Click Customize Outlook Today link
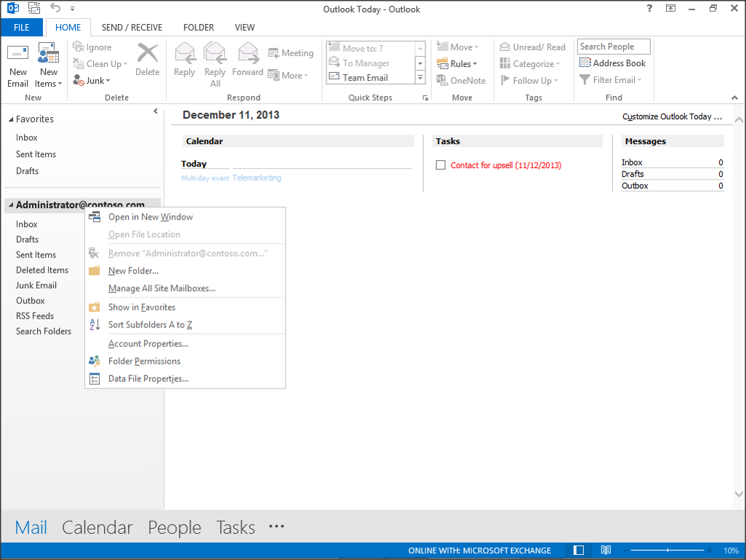746x560 pixels. pyautogui.click(x=672, y=116)
